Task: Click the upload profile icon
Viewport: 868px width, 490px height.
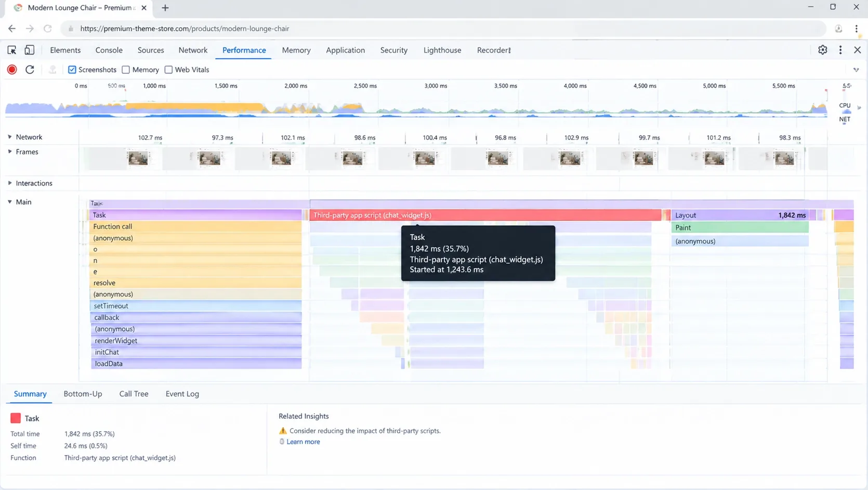Action: click(52, 70)
